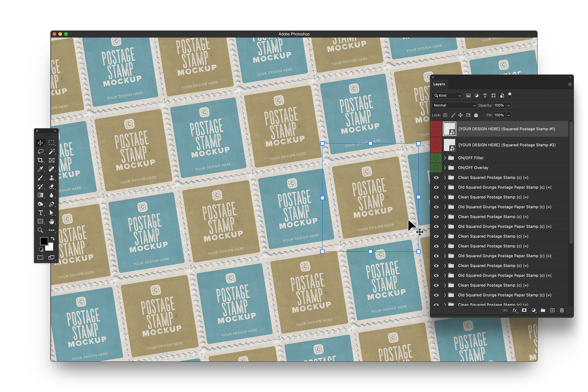588x392 pixels.
Task: Link layers from the panel footer
Action: click(x=505, y=310)
